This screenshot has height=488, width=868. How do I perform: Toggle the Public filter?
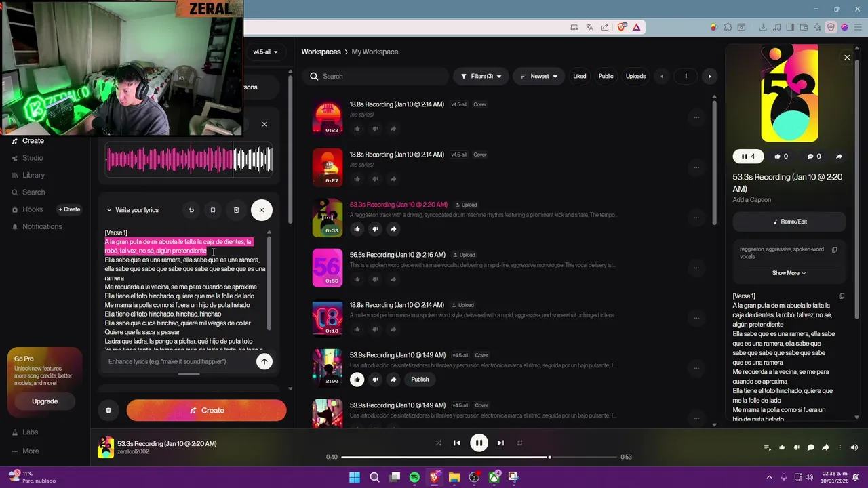click(x=606, y=77)
